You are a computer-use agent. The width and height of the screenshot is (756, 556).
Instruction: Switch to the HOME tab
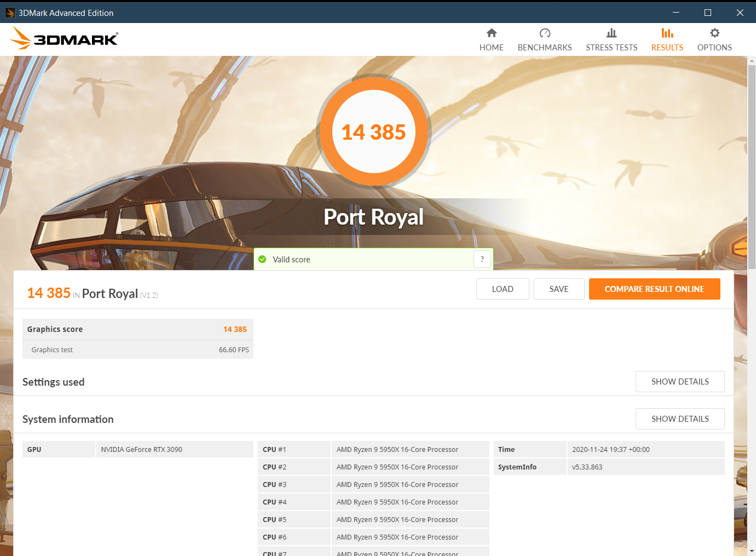point(491,47)
